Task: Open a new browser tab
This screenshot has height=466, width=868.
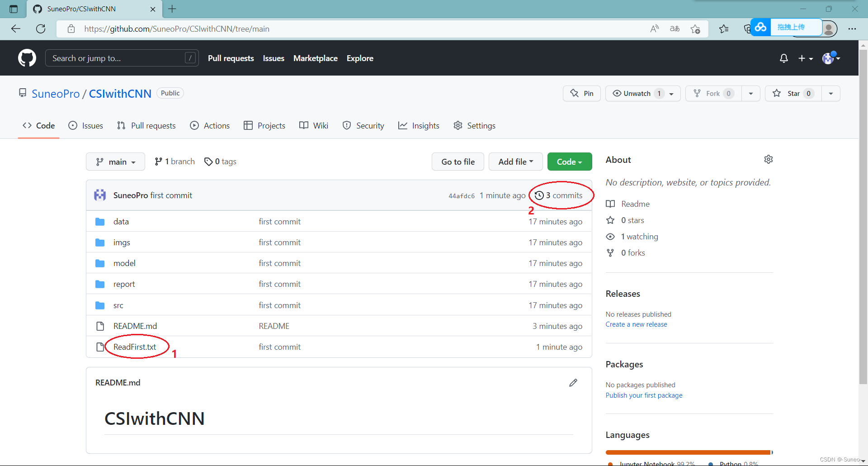Action: tap(172, 9)
